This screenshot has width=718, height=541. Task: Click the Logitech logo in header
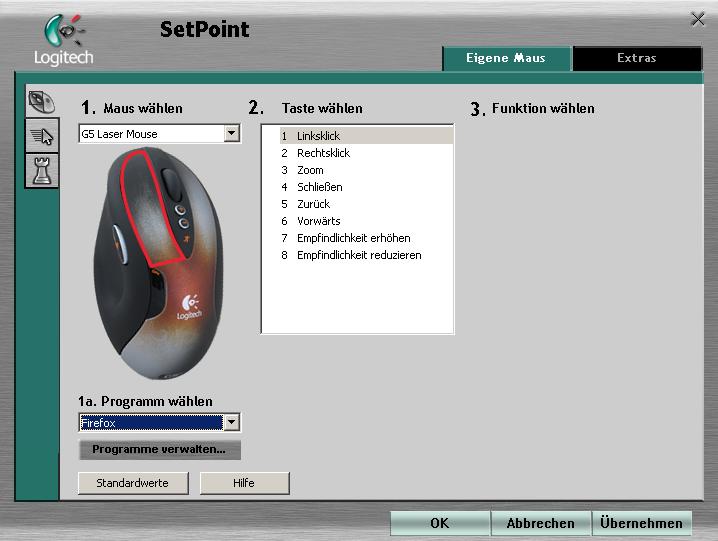pos(64,40)
